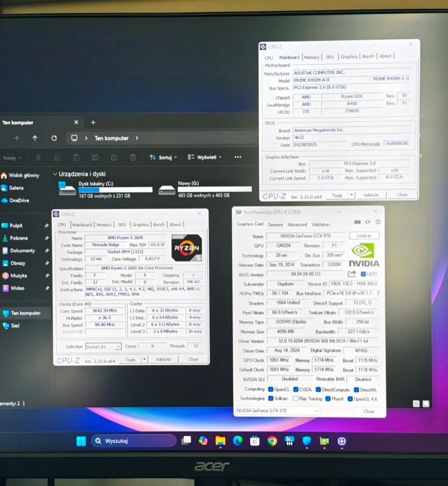Launch Microsoft Edge from the taskbar
448x486 pixels.
pyautogui.click(x=238, y=441)
